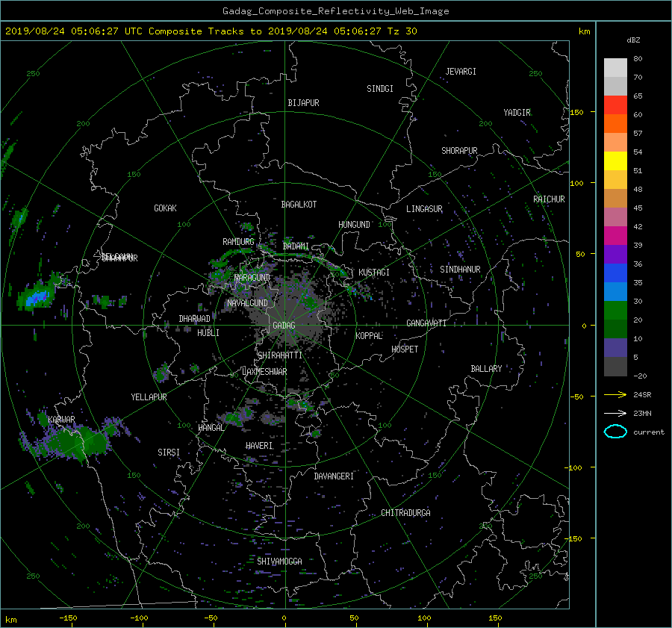Click the HUNGUND city label
This screenshot has height=628, width=672.
coord(354,225)
